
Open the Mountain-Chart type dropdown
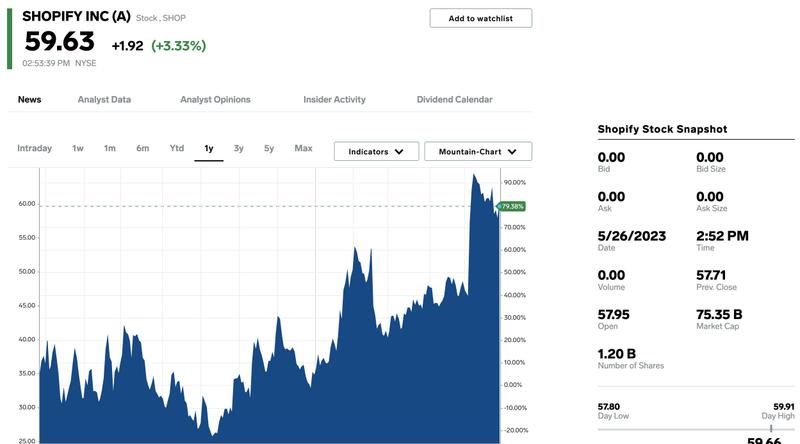(478, 152)
